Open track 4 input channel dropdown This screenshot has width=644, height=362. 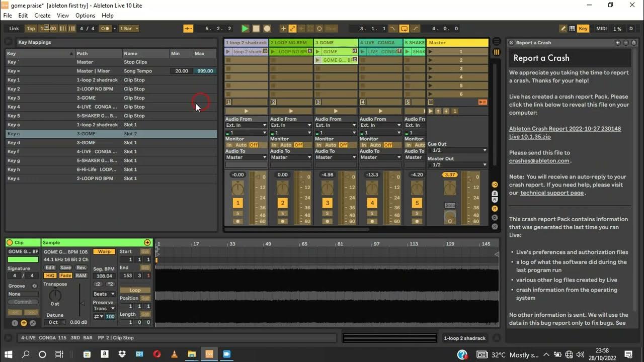click(380, 133)
